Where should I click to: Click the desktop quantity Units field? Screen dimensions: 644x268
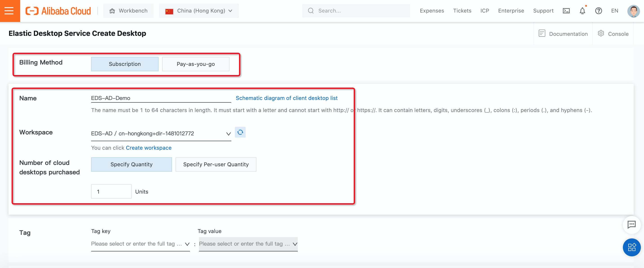(x=111, y=192)
